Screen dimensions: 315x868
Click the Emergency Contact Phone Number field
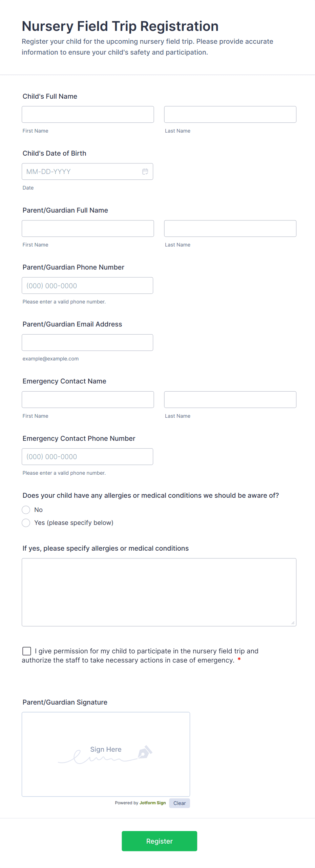87,456
